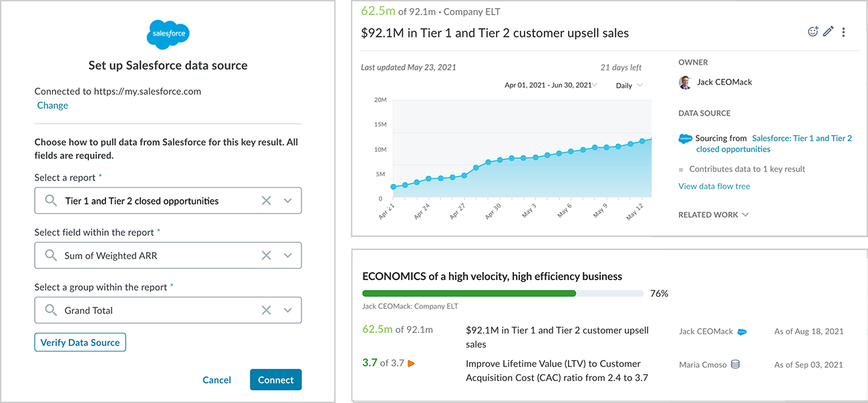The image size is (868, 403).
Task: Edit the key result with the pencil icon
Action: point(829,31)
